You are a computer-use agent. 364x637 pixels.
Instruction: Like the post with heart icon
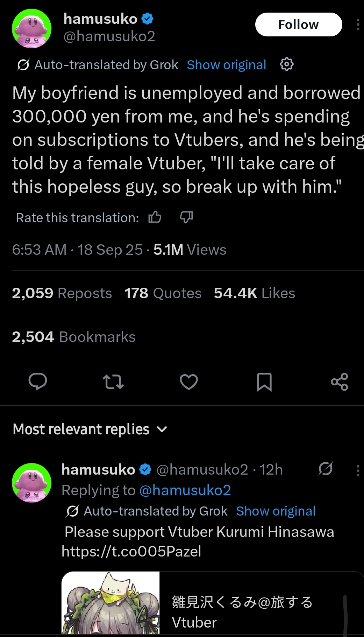tap(189, 381)
